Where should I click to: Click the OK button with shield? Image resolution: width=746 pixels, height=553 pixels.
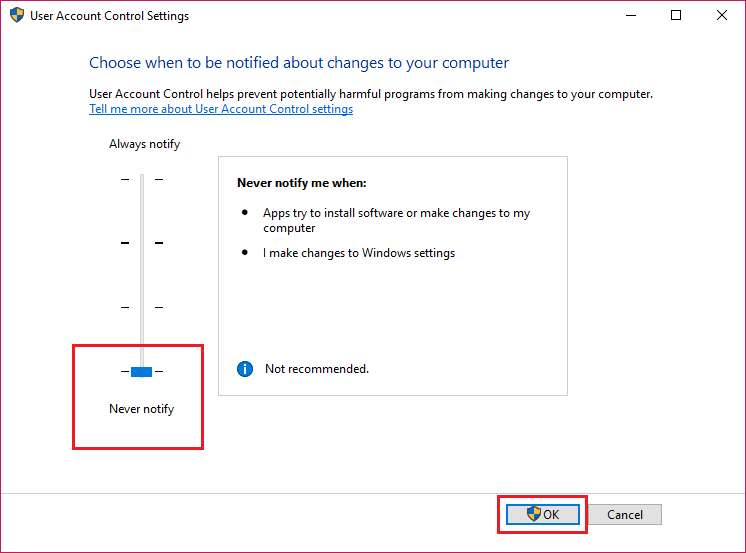click(x=543, y=514)
